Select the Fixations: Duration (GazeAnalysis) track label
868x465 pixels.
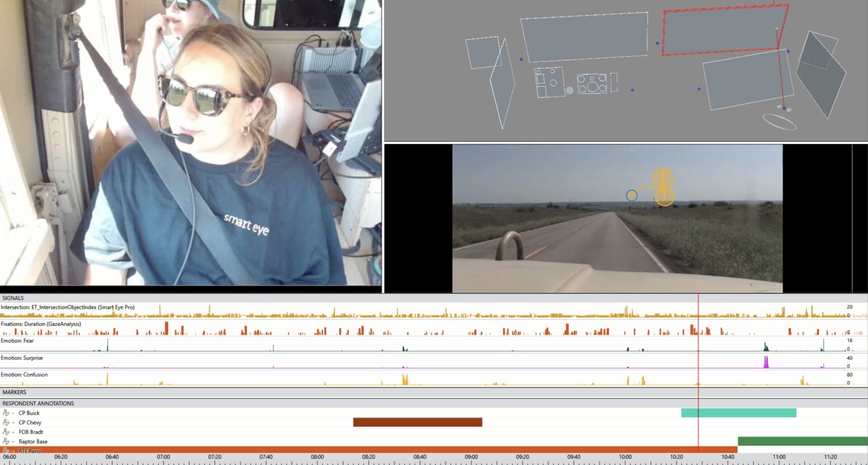point(41,324)
